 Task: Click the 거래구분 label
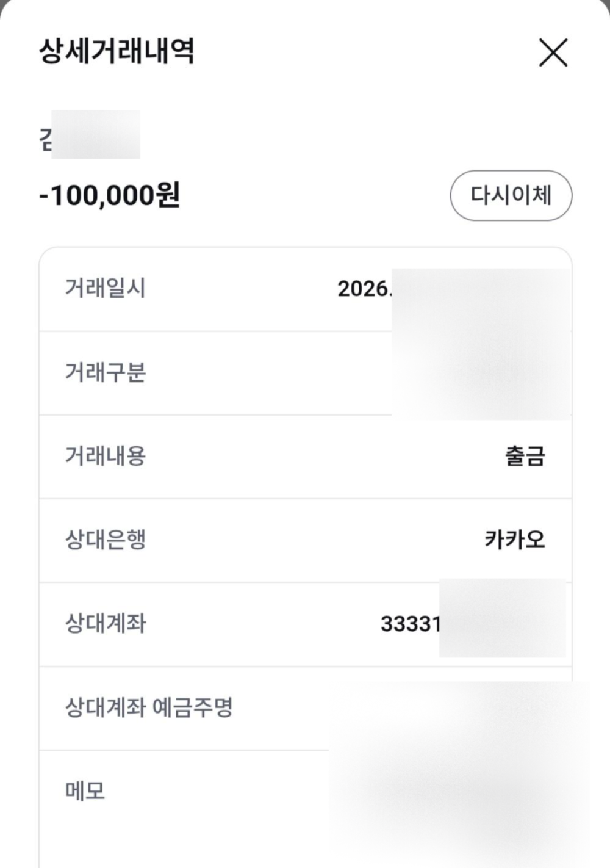(x=105, y=372)
